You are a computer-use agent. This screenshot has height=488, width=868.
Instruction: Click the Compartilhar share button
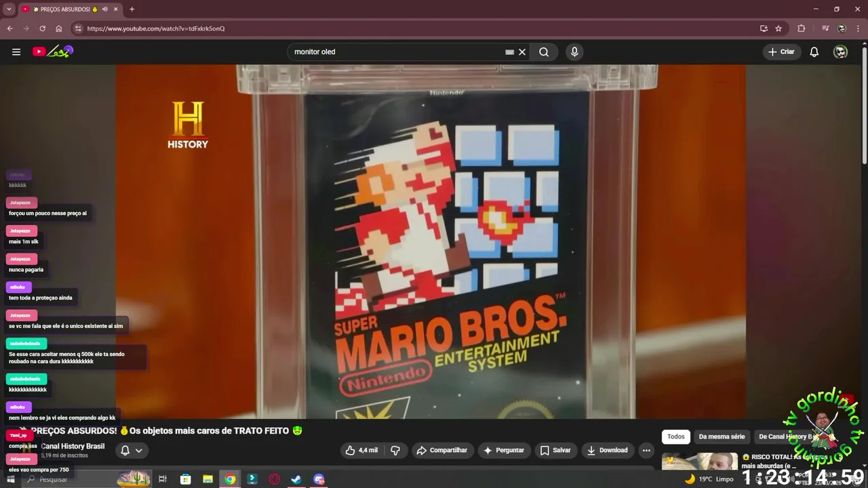pos(442,450)
